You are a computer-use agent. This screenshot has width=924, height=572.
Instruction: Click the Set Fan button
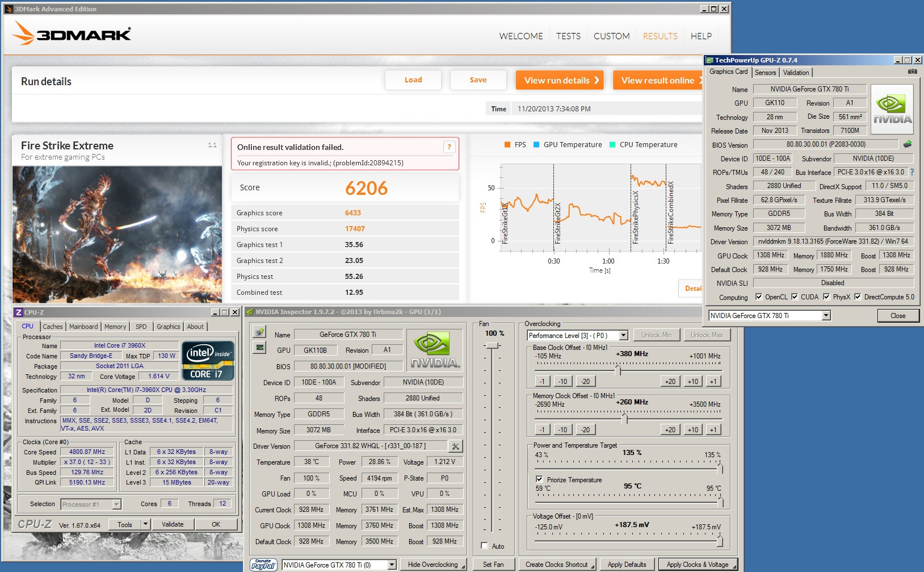(493, 565)
